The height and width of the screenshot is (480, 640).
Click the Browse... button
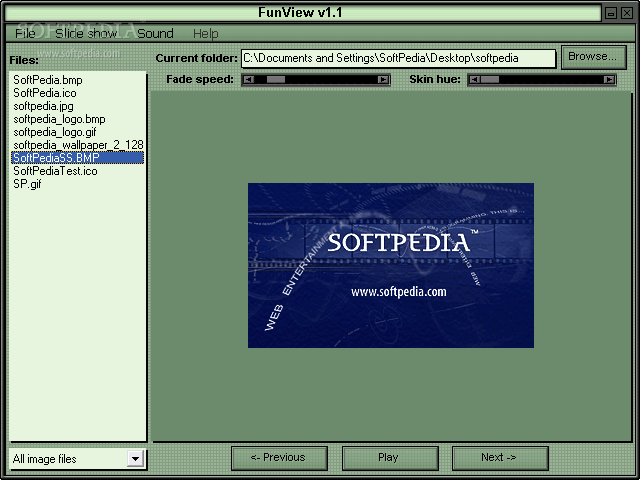click(593, 57)
